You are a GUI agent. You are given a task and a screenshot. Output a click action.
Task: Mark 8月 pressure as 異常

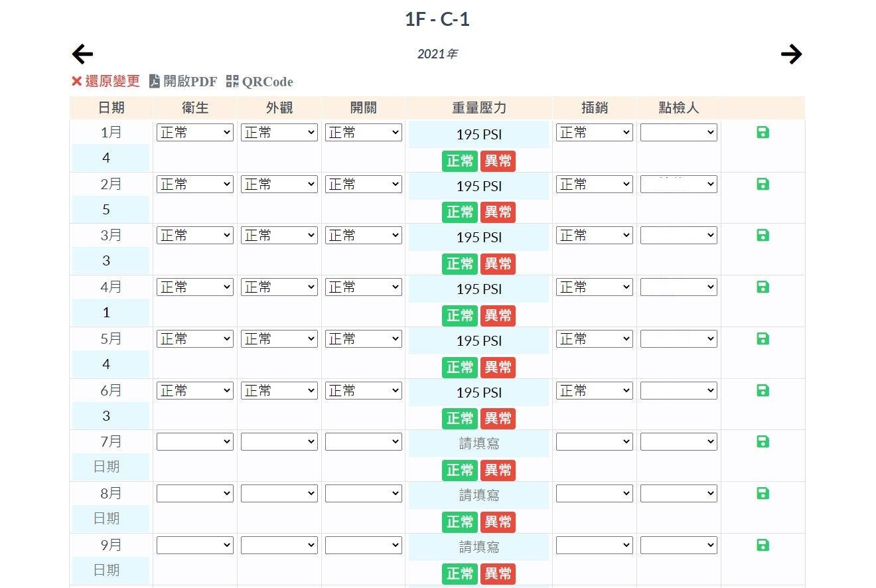[498, 522]
